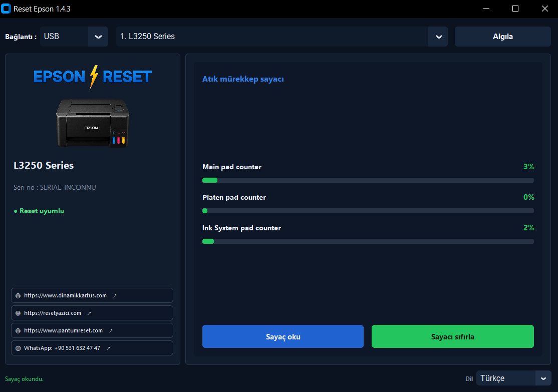
Task: Click the 'Sayaç oku' read counter button
Action: coord(283,336)
